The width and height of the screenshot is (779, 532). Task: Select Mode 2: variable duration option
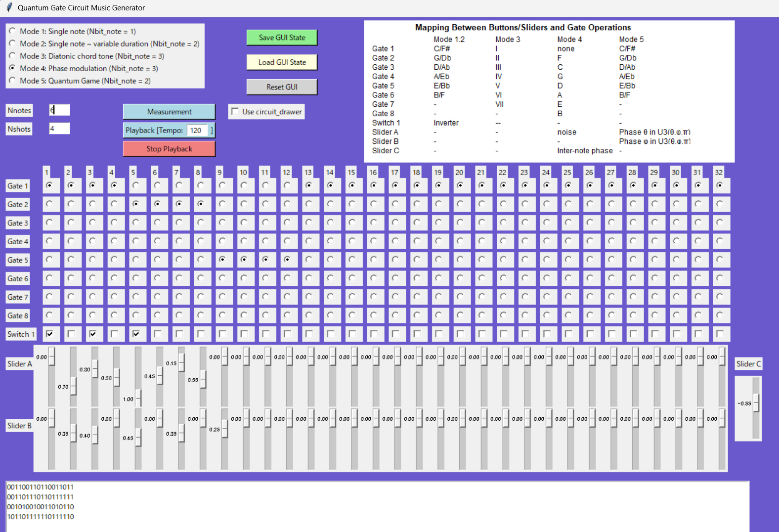[12, 44]
